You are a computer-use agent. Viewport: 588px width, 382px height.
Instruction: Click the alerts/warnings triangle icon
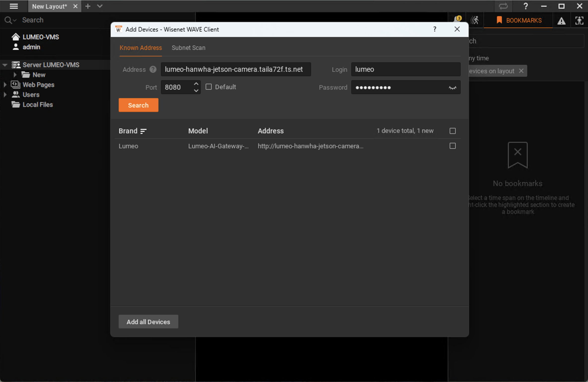click(x=561, y=20)
